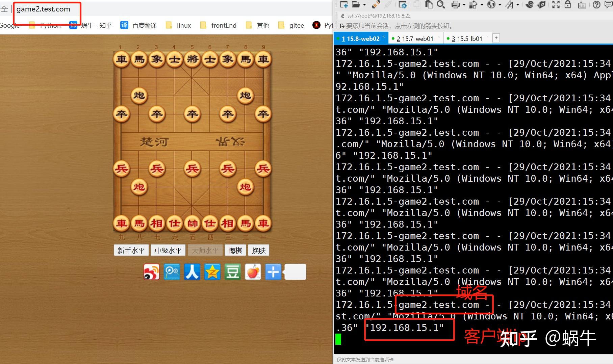Click the Xmanager icon beside the swirl

coord(541,4)
